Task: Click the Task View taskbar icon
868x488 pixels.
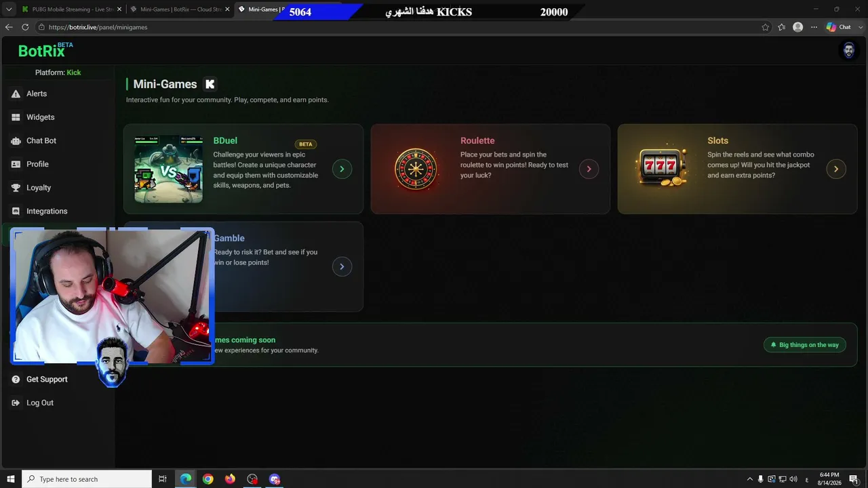Action: tap(163, 479)
